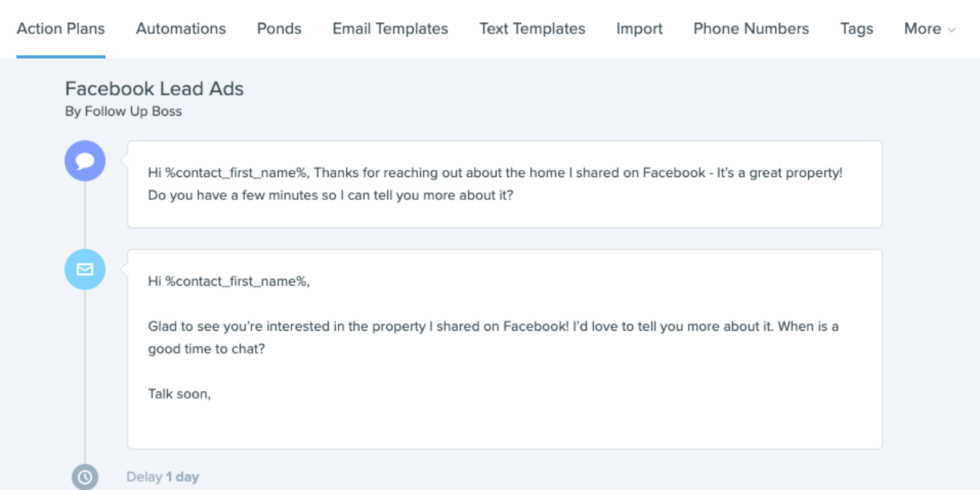Switch to Phone Numbers tab
The height and width of the screenshot is (490, 980).
751,29
